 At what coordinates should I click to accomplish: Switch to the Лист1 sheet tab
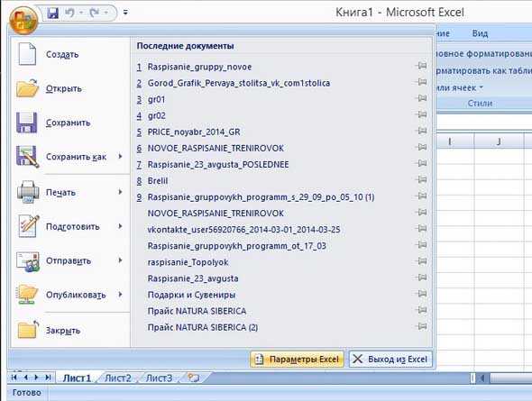[77, 378]
